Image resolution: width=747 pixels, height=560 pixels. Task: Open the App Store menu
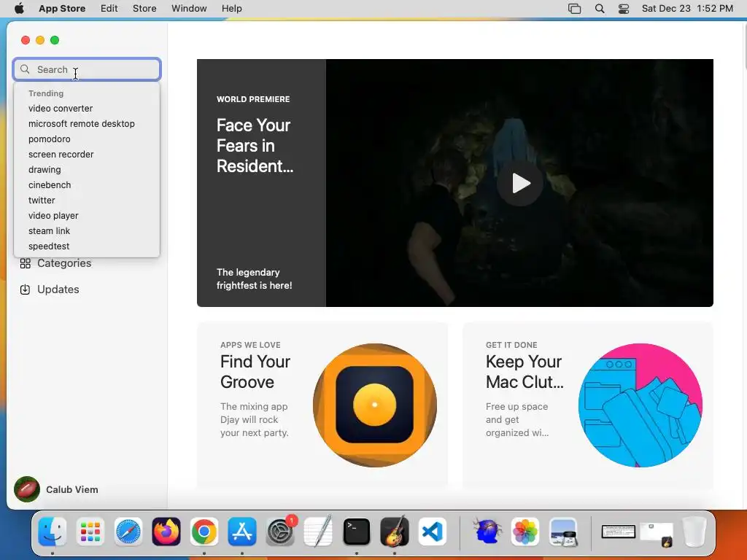62,9
